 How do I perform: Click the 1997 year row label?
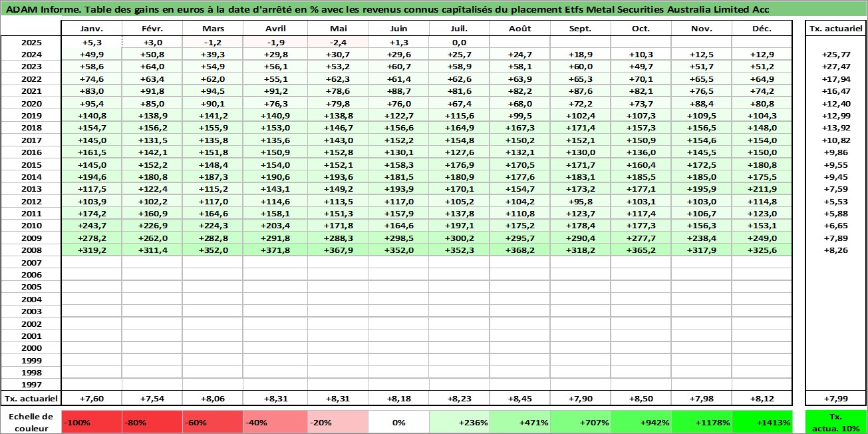click(31, 385)
